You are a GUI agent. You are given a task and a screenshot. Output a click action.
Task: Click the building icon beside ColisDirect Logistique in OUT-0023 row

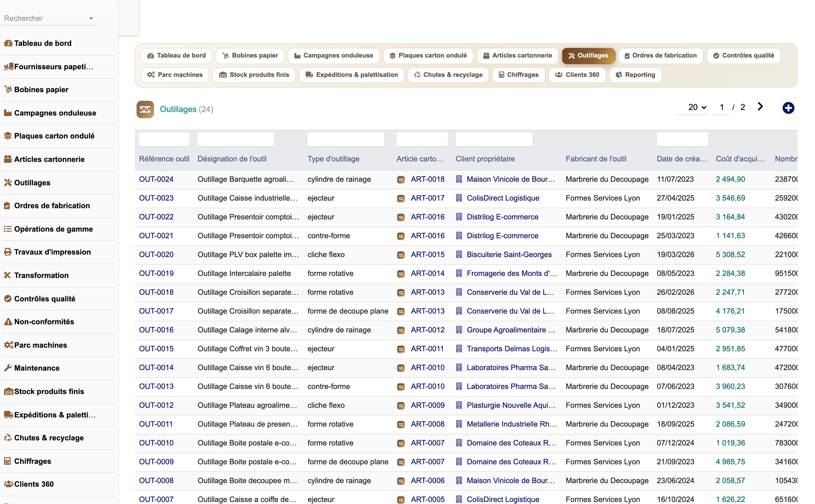459,198
